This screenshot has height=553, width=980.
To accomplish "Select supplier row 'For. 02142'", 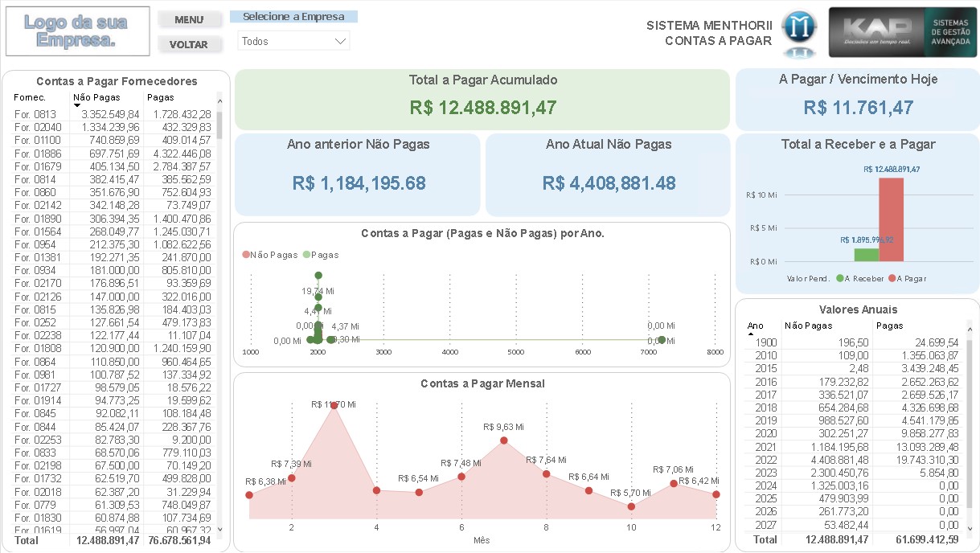I will pos(113,206).
